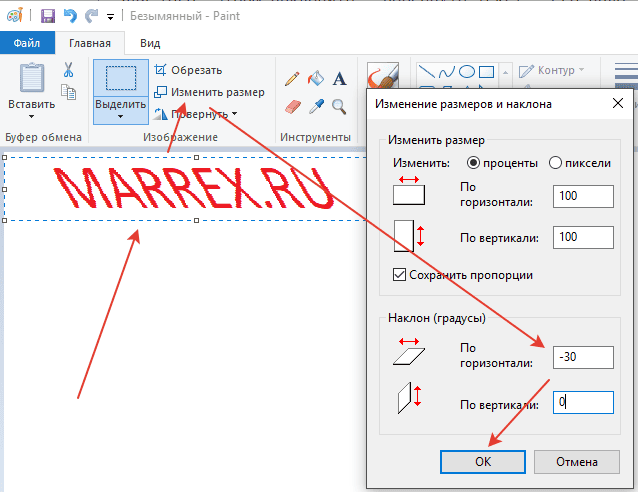Select the проценты radio button
Screen dimensions: 638x492
click(x=473, y=163)
